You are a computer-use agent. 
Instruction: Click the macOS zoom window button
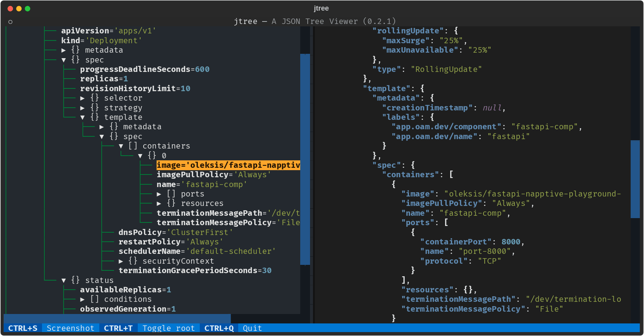click(27, 9)
